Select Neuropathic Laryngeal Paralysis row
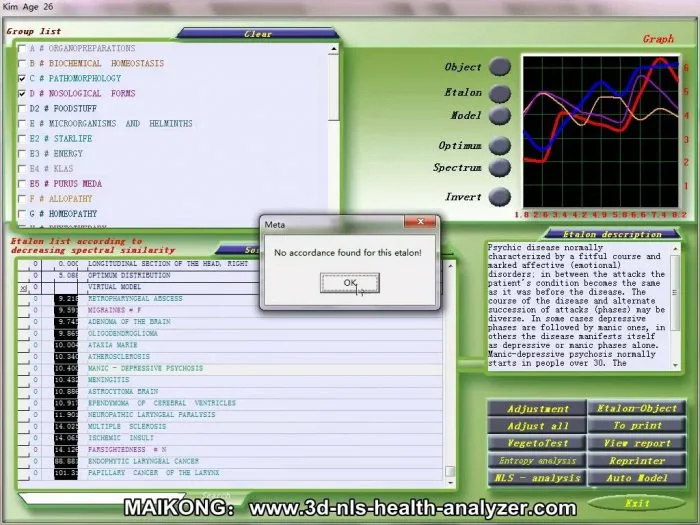 coord(230,415)
